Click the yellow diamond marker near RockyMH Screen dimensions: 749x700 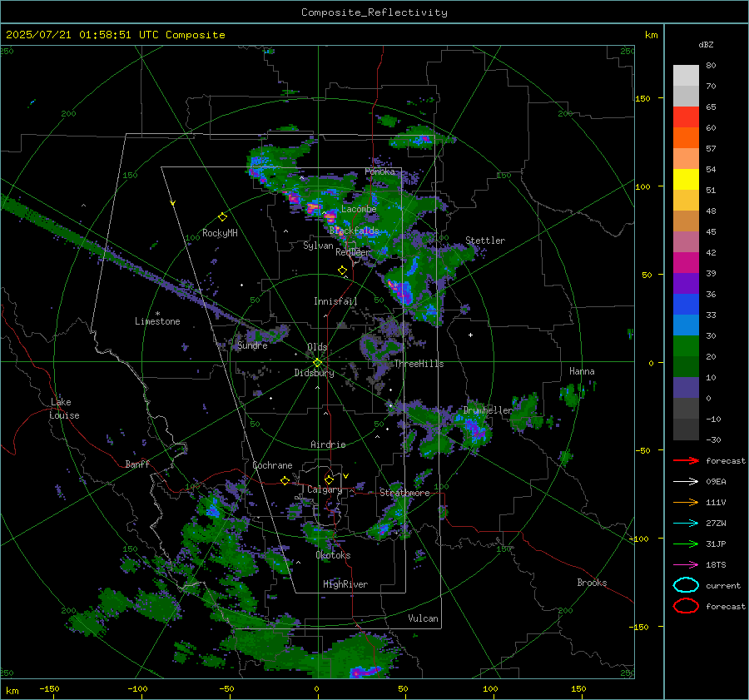[222, 217]
